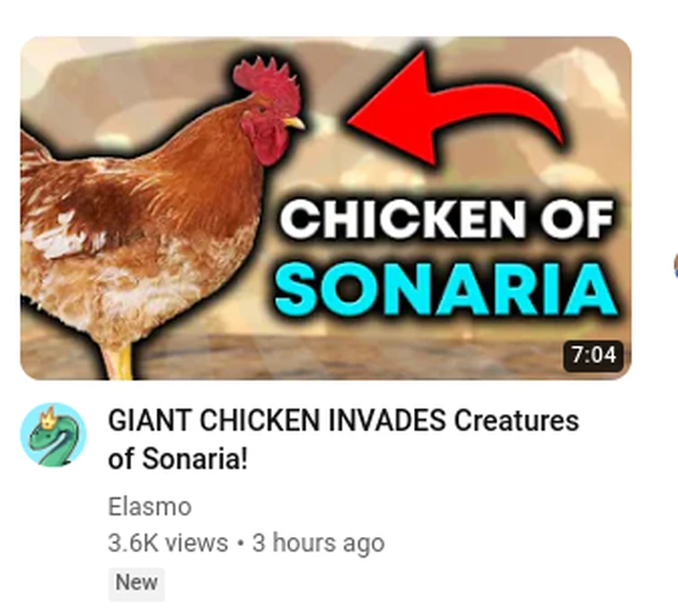Click the partially visible avatar at right edge
This screenshot has width=678, height=616.
(x=675, y=266)
